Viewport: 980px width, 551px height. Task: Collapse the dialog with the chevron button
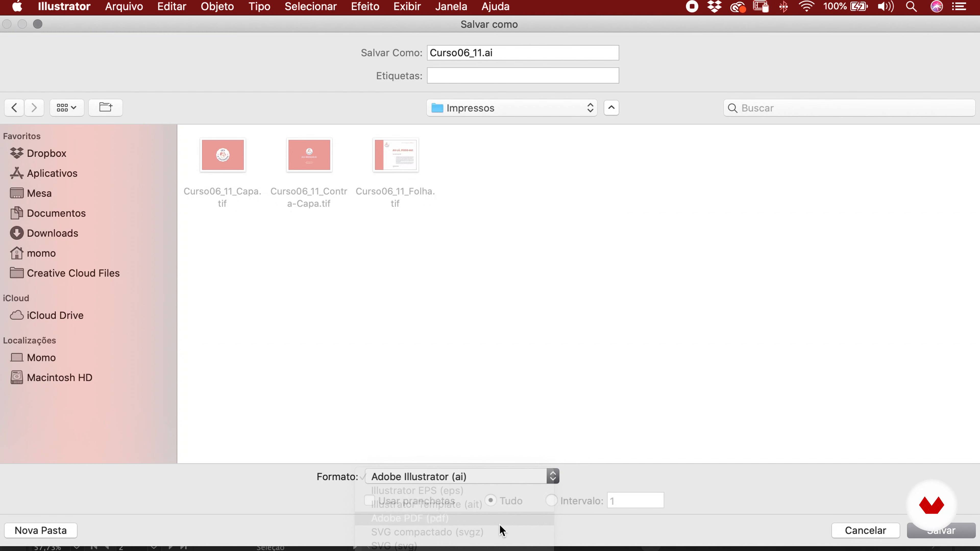click(x=611, y=108)
